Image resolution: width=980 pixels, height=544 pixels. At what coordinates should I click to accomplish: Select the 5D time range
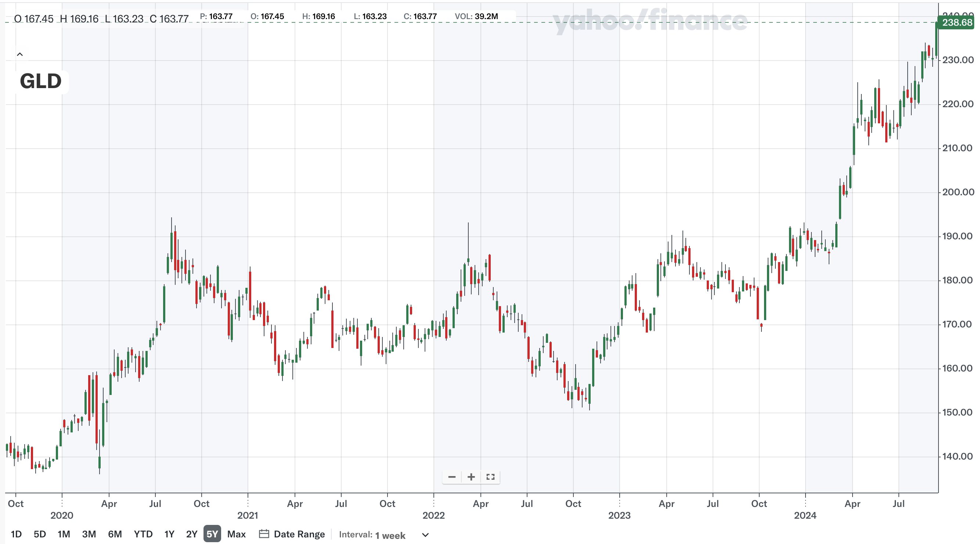coord(40,534)
